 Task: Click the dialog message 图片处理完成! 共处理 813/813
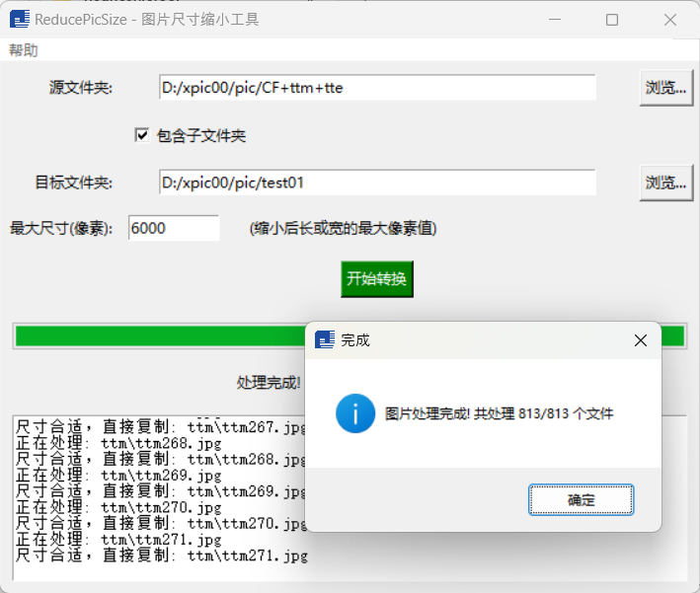click(500, 413)
